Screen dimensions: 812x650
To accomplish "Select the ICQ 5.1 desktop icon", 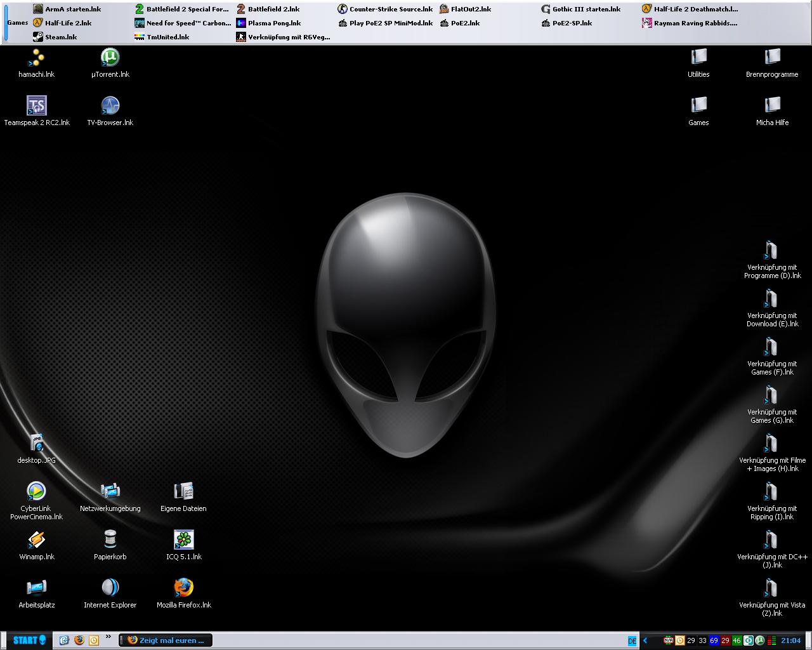I will [x=183, y=545].
